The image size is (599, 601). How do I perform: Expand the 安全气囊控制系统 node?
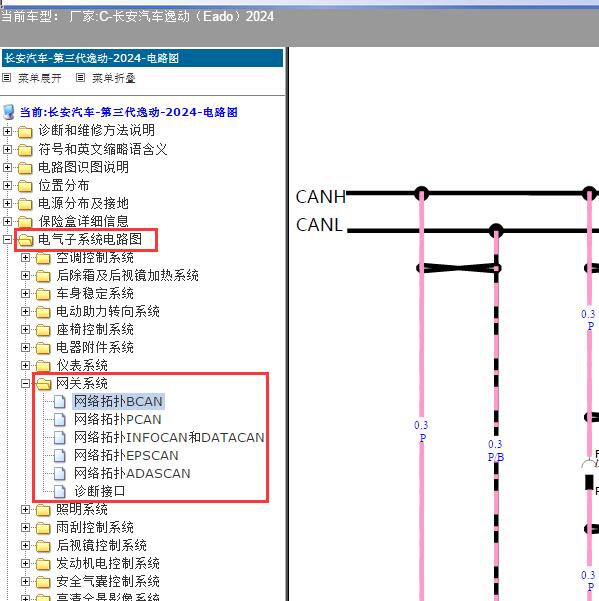25,581
